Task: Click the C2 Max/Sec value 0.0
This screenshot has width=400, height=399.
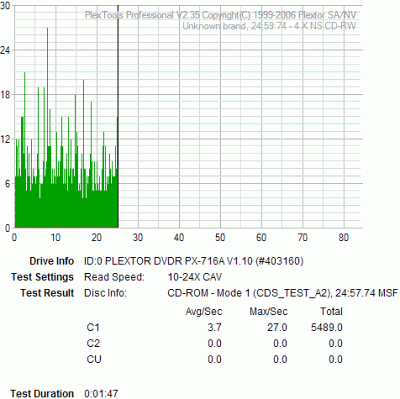Action: click(280, 343)
